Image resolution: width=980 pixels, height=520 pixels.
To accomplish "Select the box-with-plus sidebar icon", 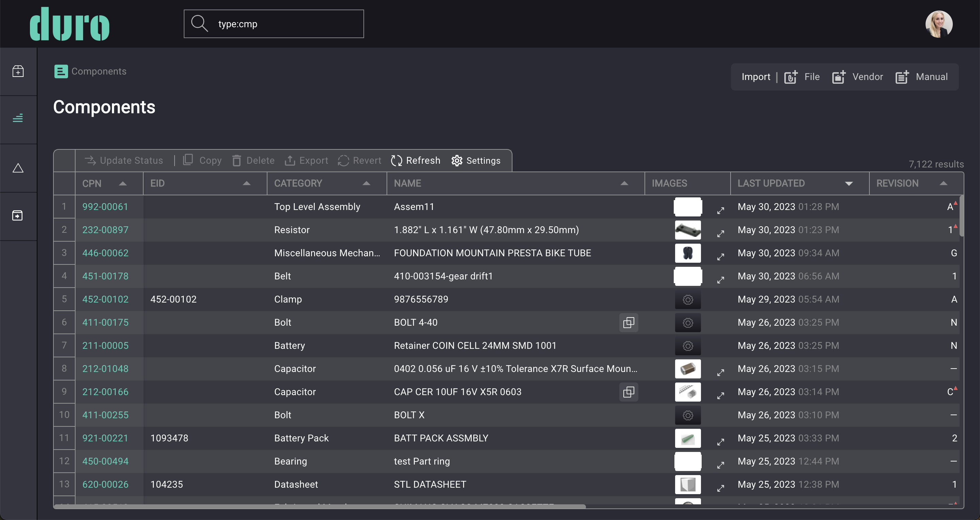I will click(18, 71).
